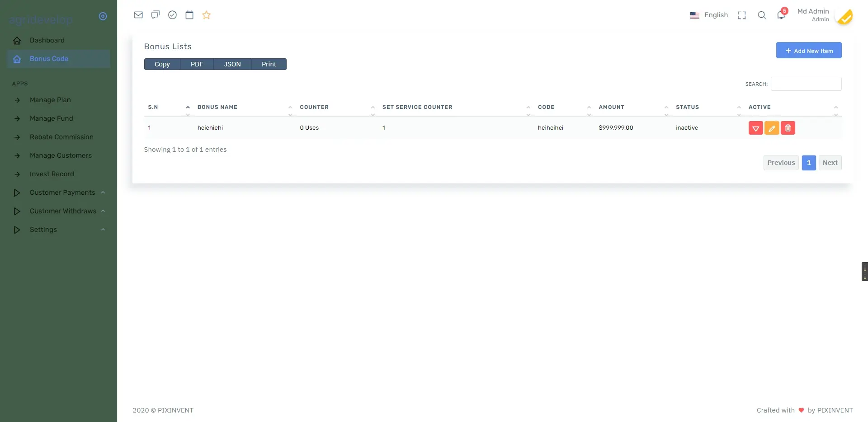Open Manage Customers menu item

click(x=59, y=155)
